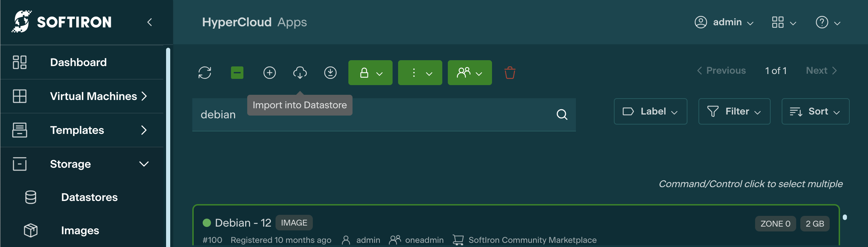Delete selected app with trash icon
The image size is (868, 247).
(510, 73)
